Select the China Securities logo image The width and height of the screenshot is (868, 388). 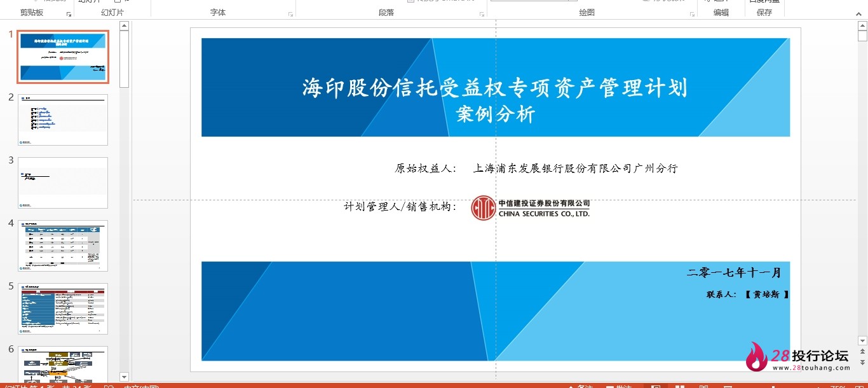pos(531,208)
